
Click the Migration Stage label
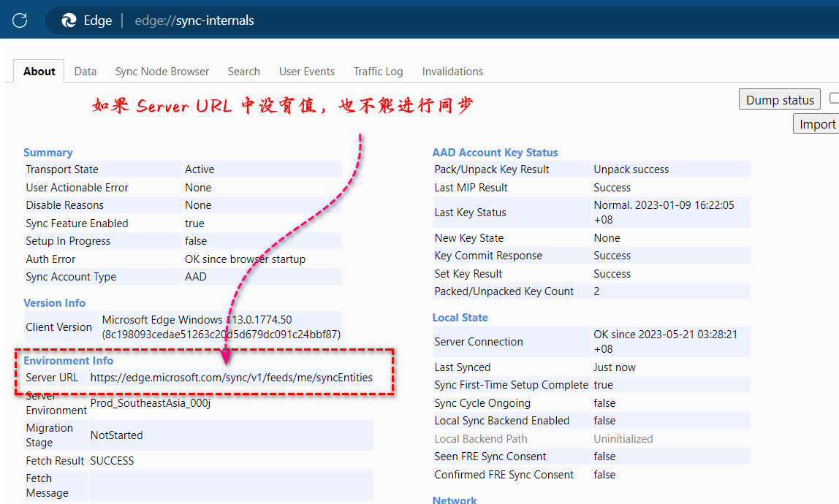click(x=49, y=435)
